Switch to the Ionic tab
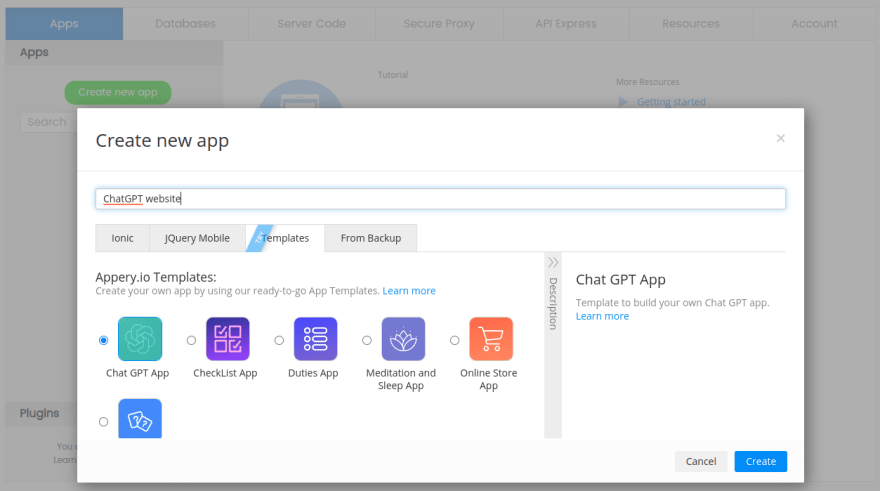This screenshot has height=491, width=880. 122,238
